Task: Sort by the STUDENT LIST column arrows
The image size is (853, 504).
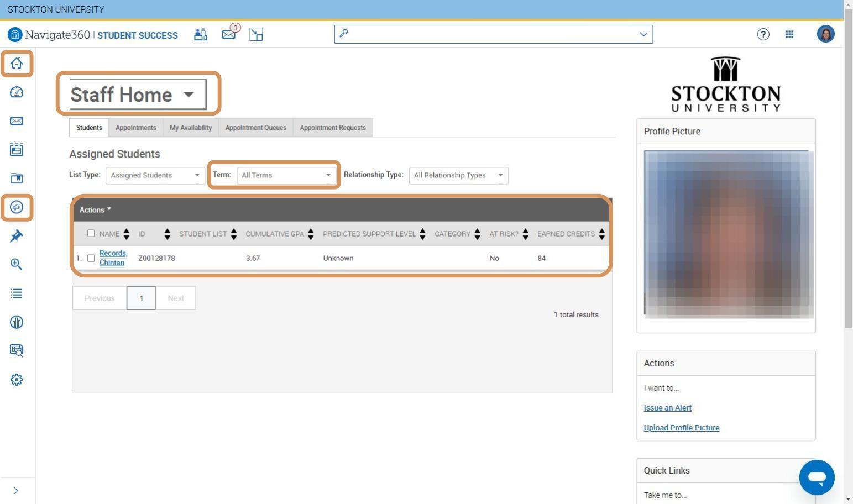Action: coord(234,234)
